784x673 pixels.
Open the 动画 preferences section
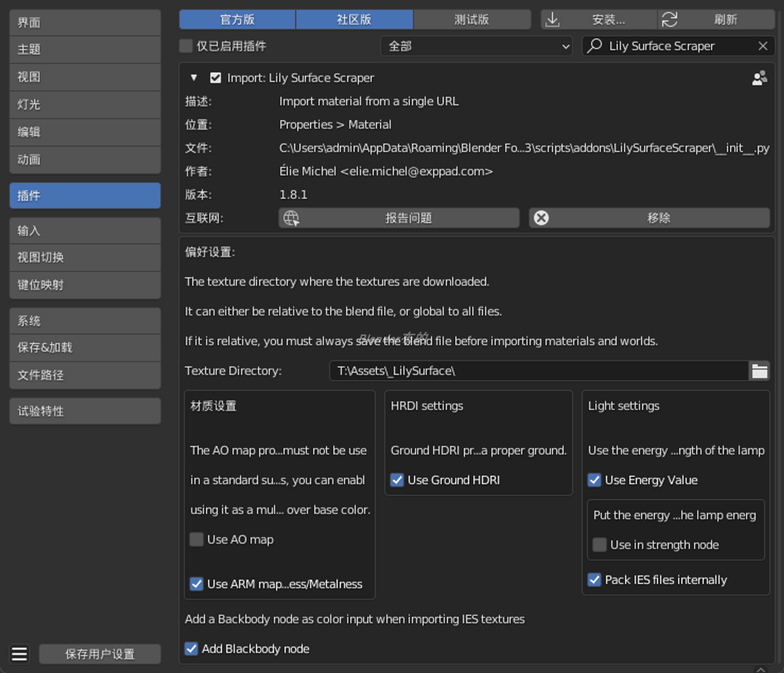pos(85,160)
